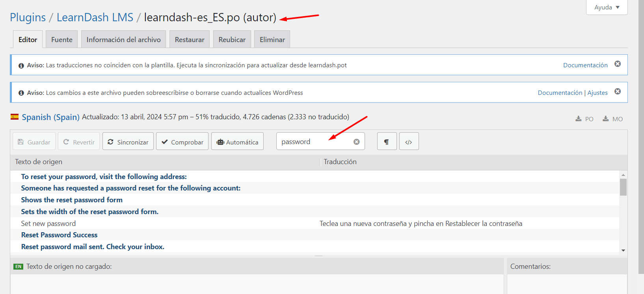Open the Ajustes settings link
Image resolution: width=644 pixels, height=294 pixels.
pyautogui.click(x=597, y=92)
